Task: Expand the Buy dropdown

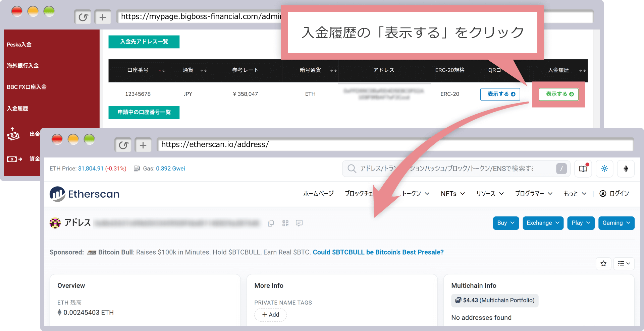Action: [505, 223]
